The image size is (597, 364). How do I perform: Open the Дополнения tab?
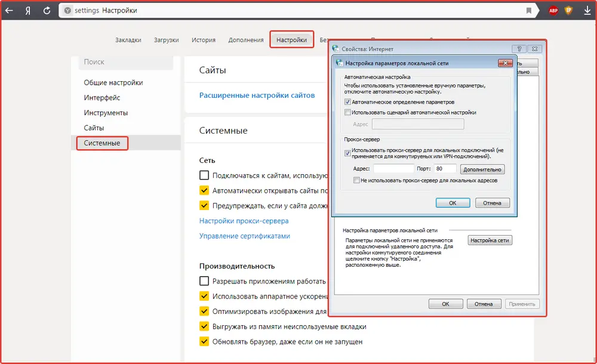pyautogui.click(x=245, y=40)
